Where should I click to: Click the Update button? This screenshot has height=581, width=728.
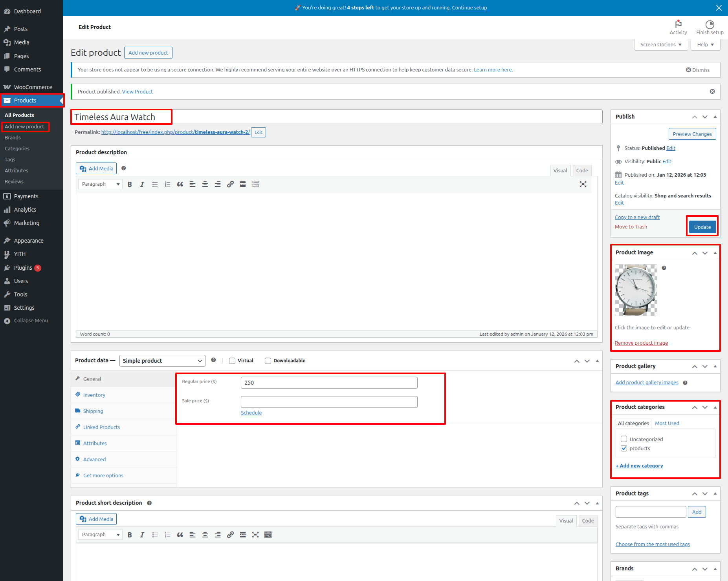point(702,227)
